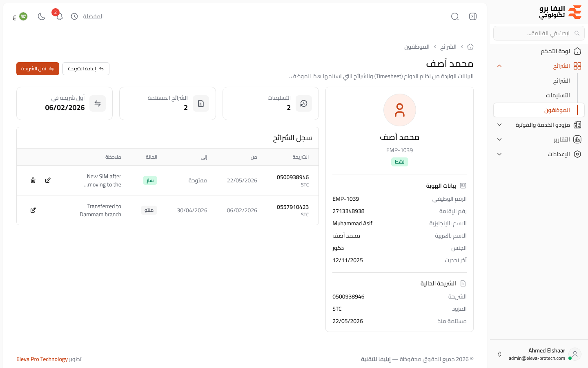The width and height of the screenshot is (588, 368).
Task: Click the نشط status badge
Action: [400, 162]
